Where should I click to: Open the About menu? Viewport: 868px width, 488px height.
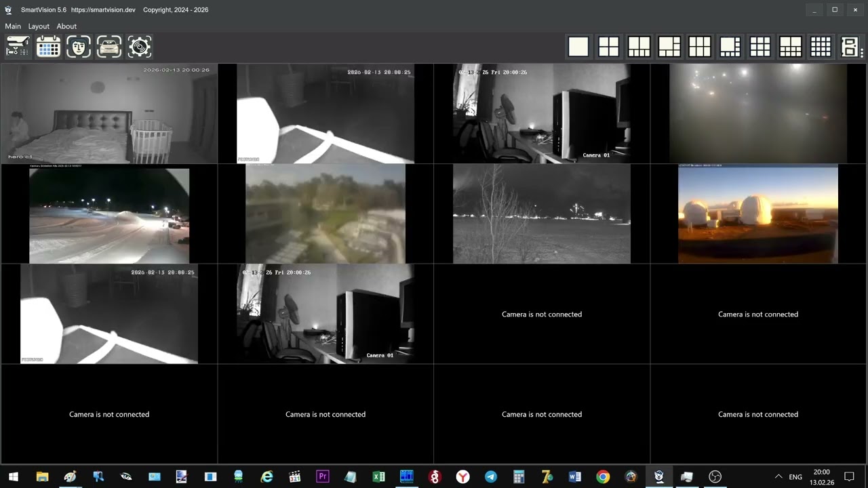[66, 26]
